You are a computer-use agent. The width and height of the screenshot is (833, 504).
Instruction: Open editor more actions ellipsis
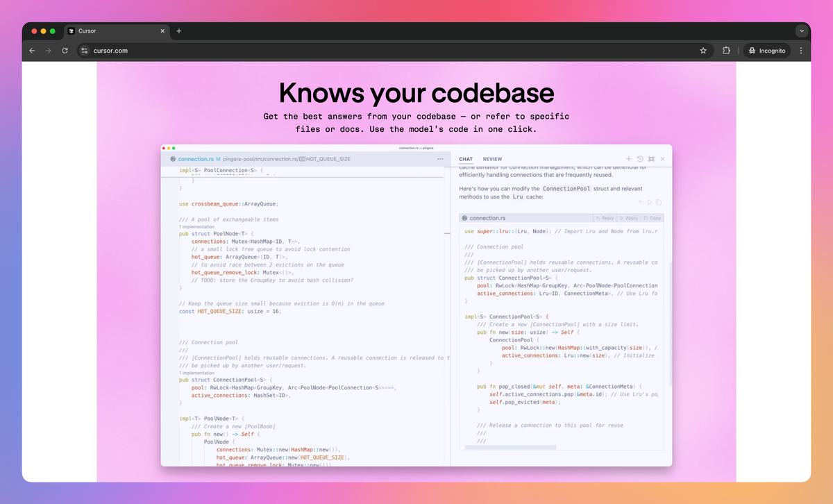pyautogui.click(x=440, y=159)
